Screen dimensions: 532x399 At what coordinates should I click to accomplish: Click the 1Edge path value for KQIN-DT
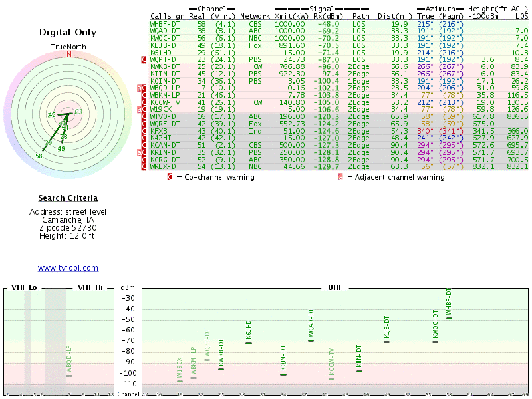tap(358, 81)
